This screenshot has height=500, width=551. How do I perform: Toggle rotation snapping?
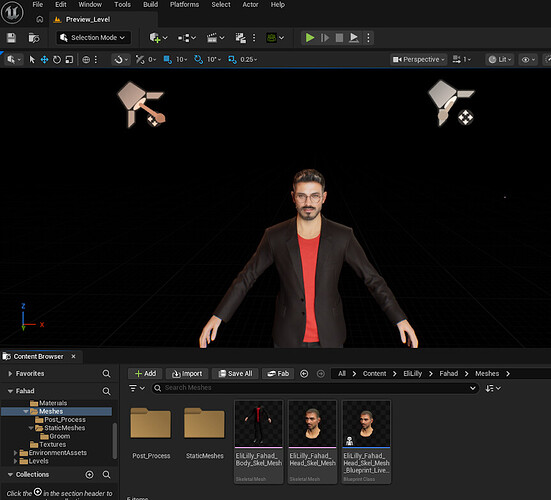point(199,60)
